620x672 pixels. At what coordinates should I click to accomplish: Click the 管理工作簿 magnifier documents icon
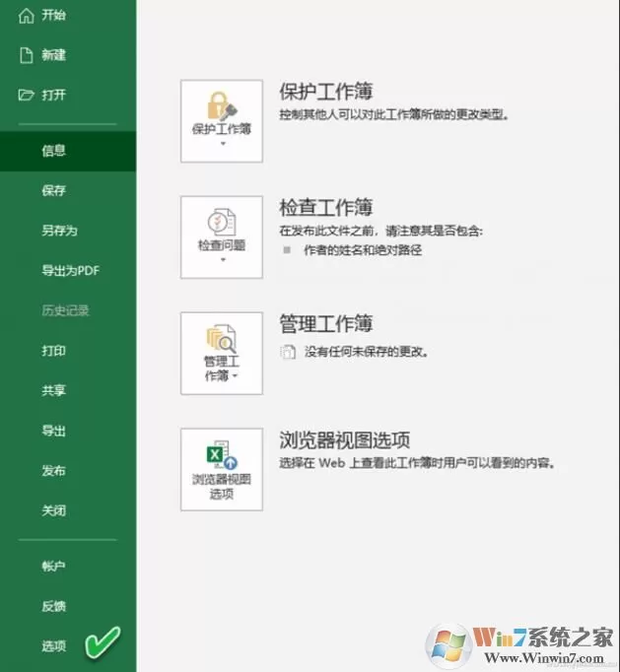click(222, 339)
